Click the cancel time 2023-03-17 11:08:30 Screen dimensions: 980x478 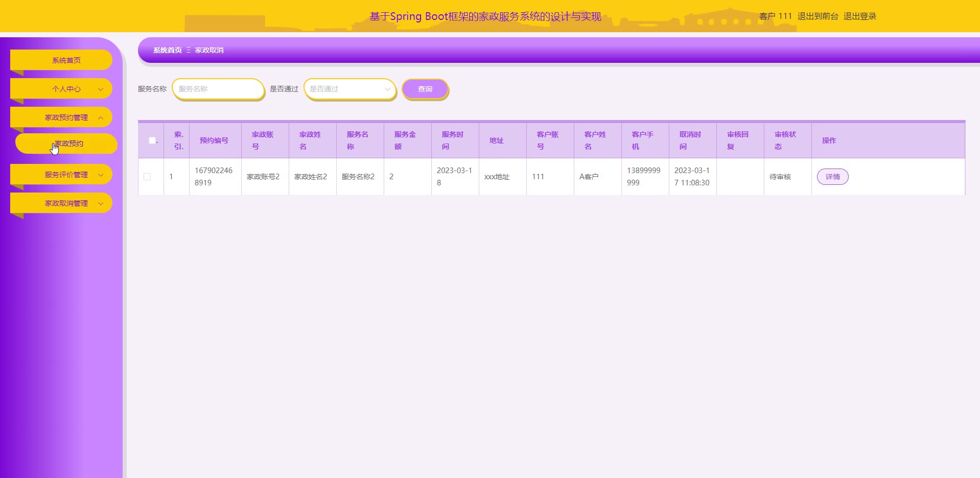(x=692, y=177)
